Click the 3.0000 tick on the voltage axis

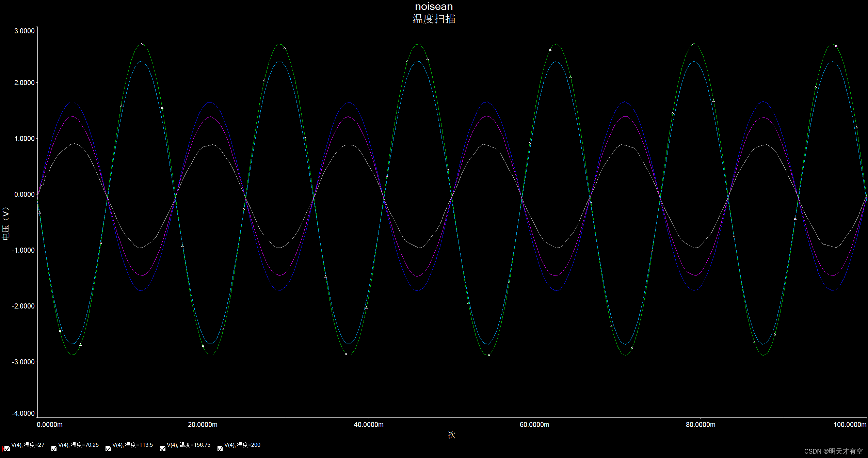[25, 31]
